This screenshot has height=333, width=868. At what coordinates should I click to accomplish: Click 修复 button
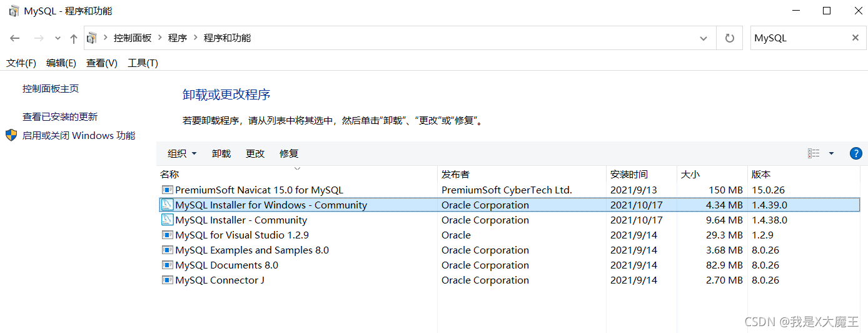(x=289, y=153)
